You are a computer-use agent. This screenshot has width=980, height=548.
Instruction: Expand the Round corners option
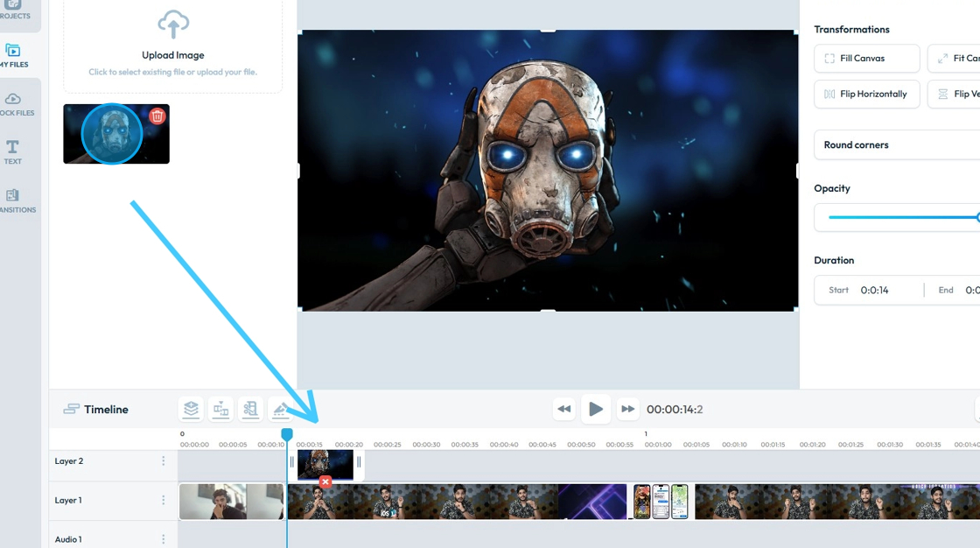[897, 144]
